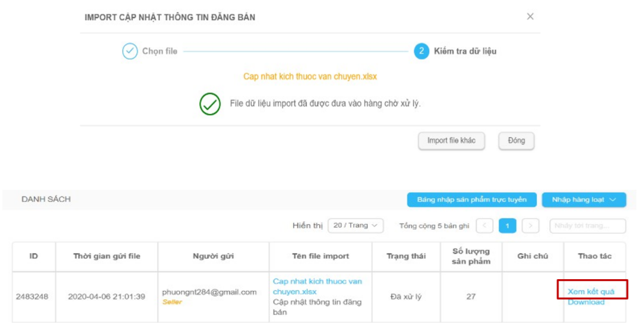644x329 pixels.
Task: Go to the next page arrow
Action: (x=531, y=226)
